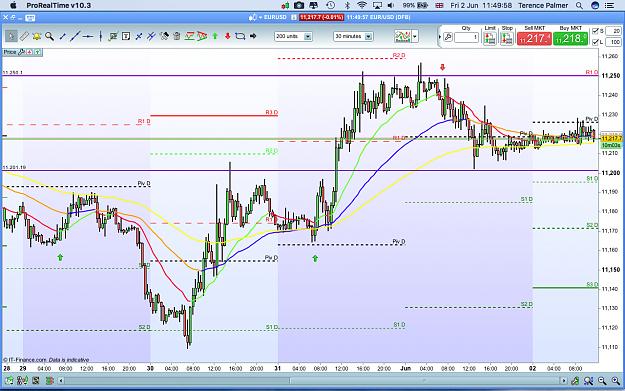625x391 pixels.
Task: Select the ruler measurement tool
Action: (x=24, y=36)
